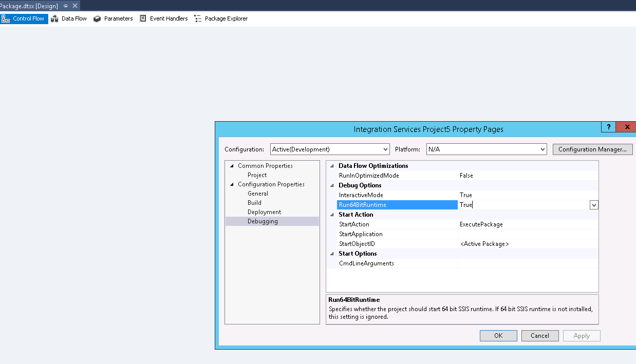The width and height of the screenshot is (636, 364).
Task: Click the Parameters tab icon
Action: [97, 18]
